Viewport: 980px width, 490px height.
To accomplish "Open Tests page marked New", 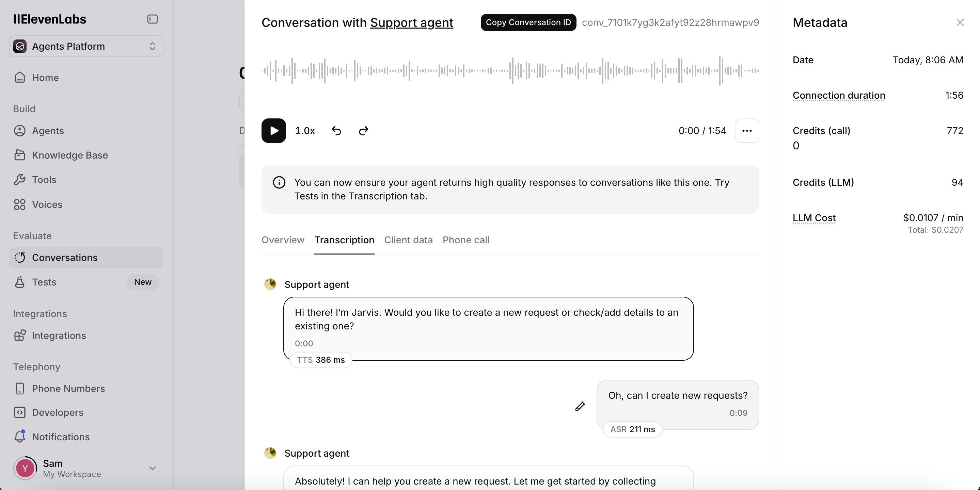I will point(44,282).
